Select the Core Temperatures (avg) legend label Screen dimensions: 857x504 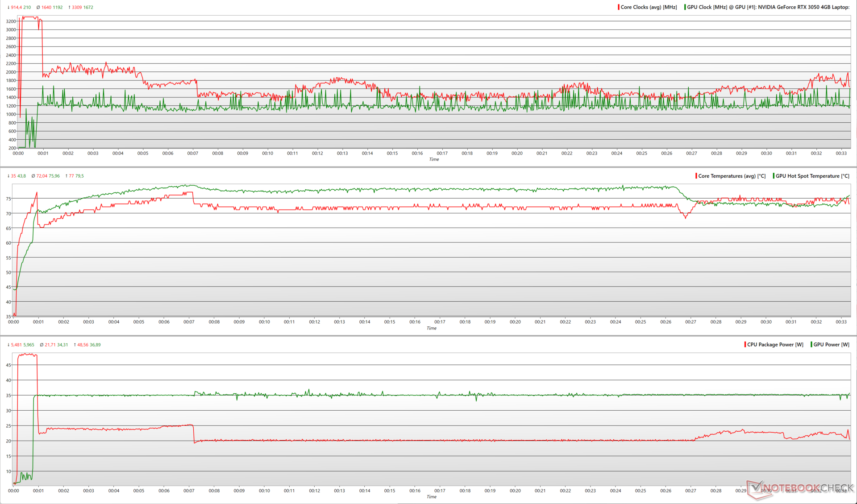tap(732, 176)
